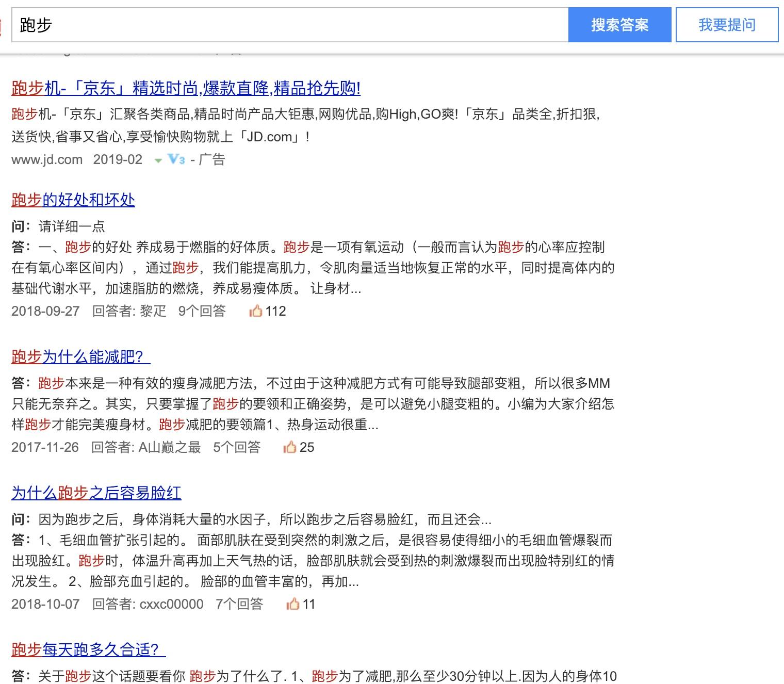This screenshot has height=684, width=784.
Task: Open the 跑步机-「京东」精选时尚 ad link
Action: click(x=186, y=88)
